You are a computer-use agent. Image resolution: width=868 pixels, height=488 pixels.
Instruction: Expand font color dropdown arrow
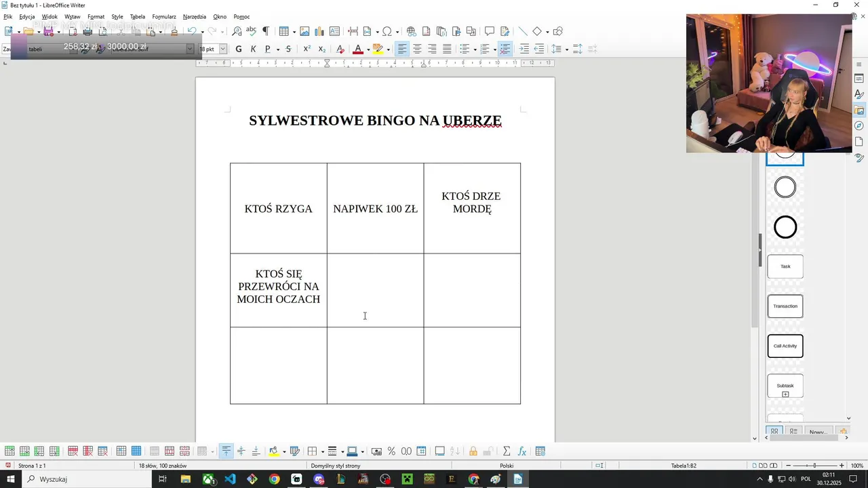368,49
